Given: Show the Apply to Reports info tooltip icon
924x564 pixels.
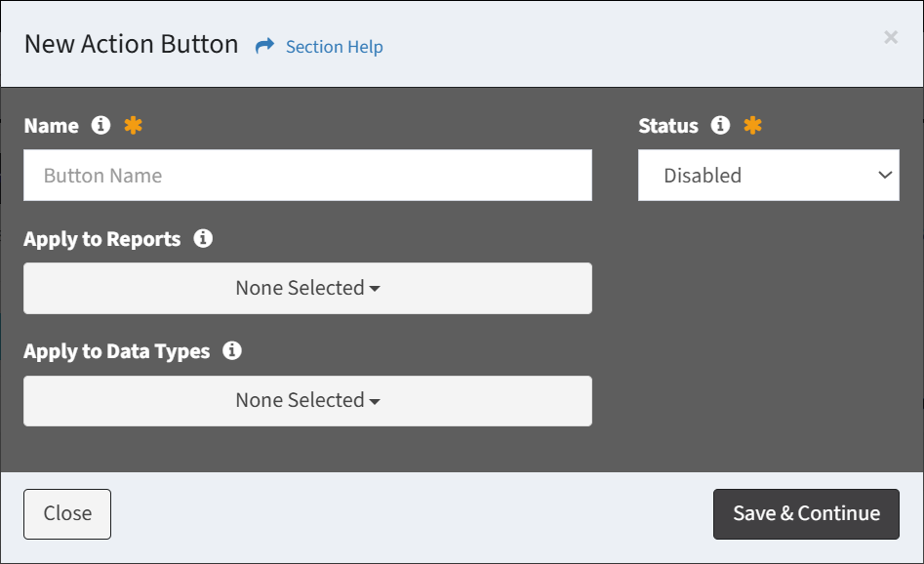Looking at the screenshot, I should point(203,238).
